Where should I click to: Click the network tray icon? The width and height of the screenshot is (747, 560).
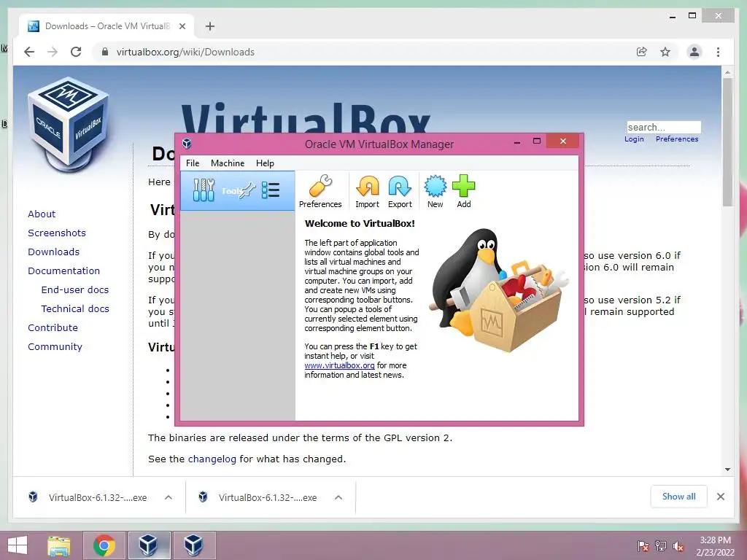click(661, 546)
